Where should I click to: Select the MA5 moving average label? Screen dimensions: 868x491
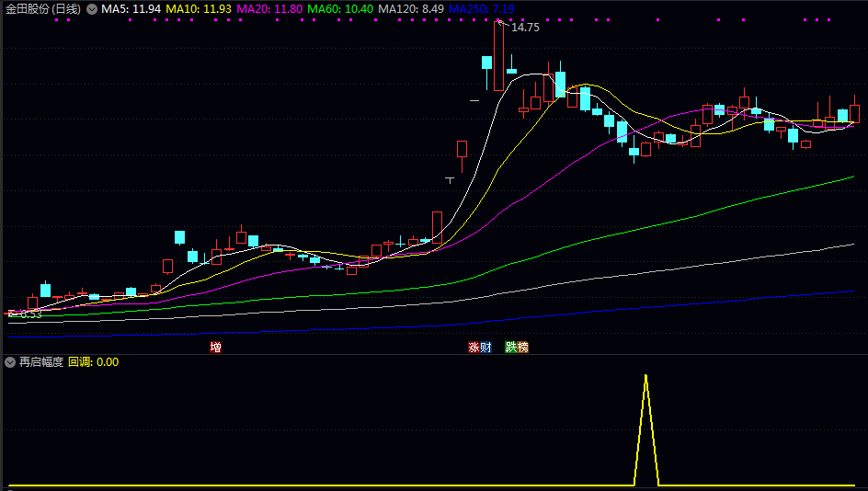(131, 9)
